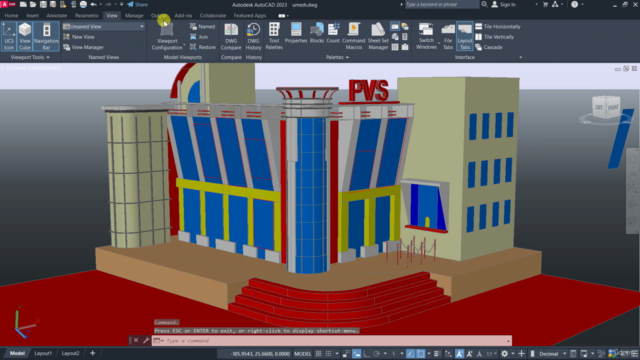Open the Add-ins ribbon tab

click(183, 16)
